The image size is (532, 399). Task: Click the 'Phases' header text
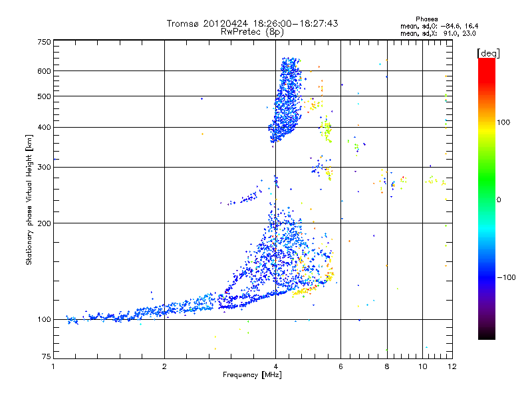pos(426,19)
